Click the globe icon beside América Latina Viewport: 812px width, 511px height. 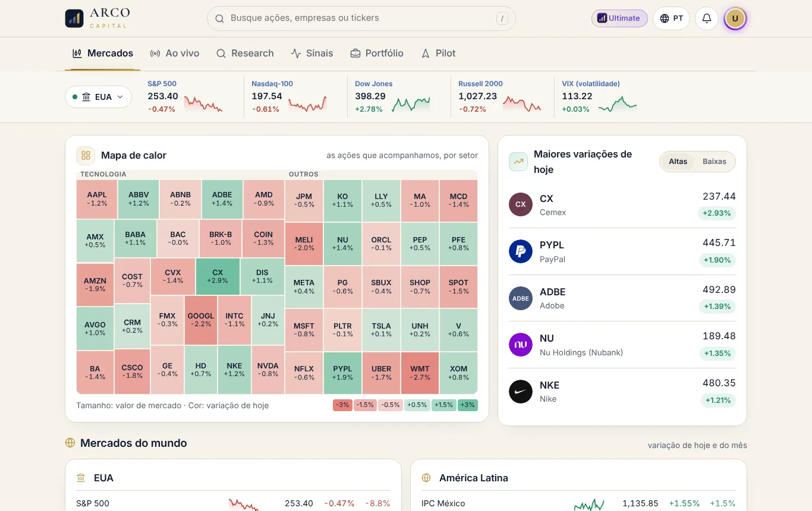pyautogui.click(x=426, y=478)
